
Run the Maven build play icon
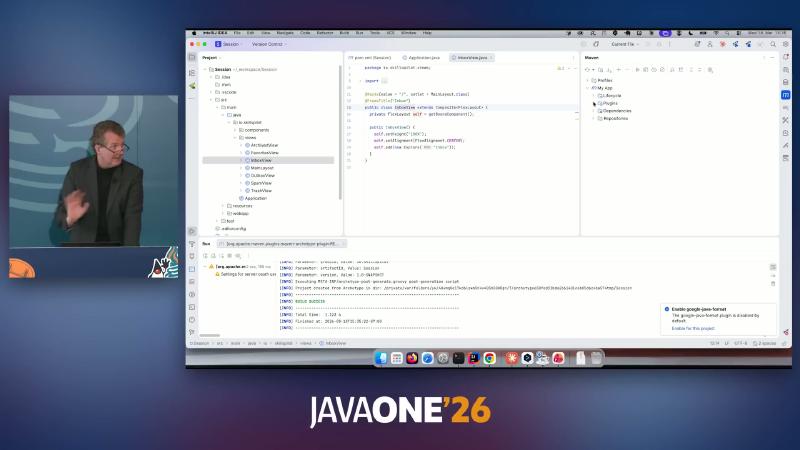tap(637, 70)
